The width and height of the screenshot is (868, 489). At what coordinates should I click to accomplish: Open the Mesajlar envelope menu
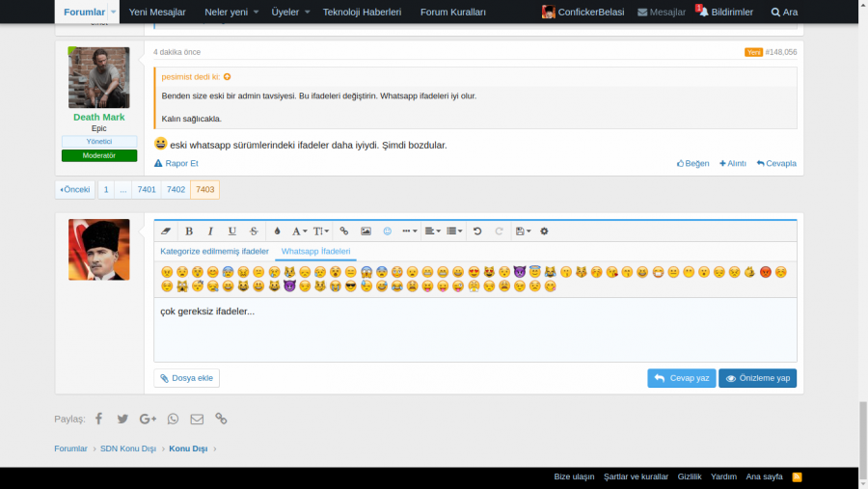tap(662, 12)
